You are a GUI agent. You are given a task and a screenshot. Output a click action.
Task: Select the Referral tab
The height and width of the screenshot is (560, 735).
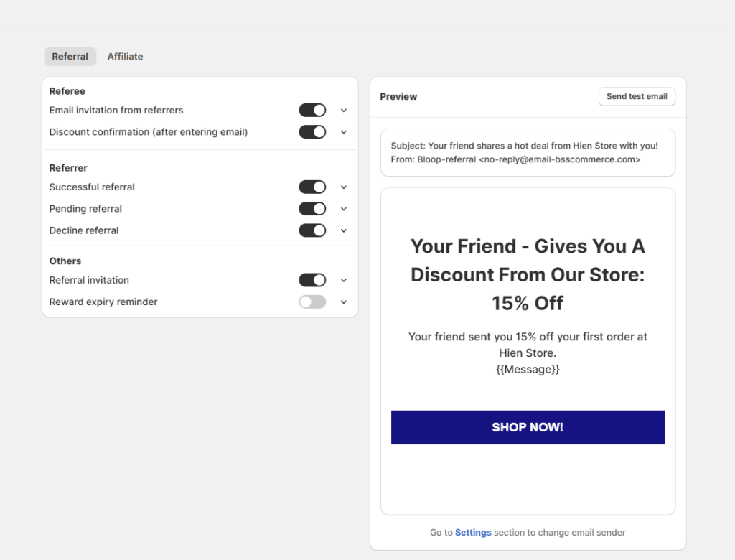(70, 56)
